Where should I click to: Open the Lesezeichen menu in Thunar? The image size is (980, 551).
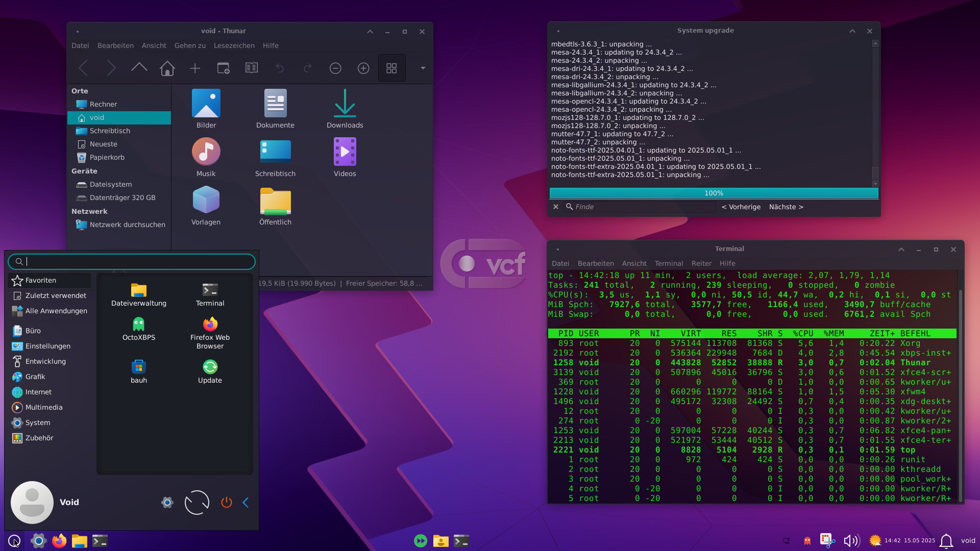click(234, 45)
